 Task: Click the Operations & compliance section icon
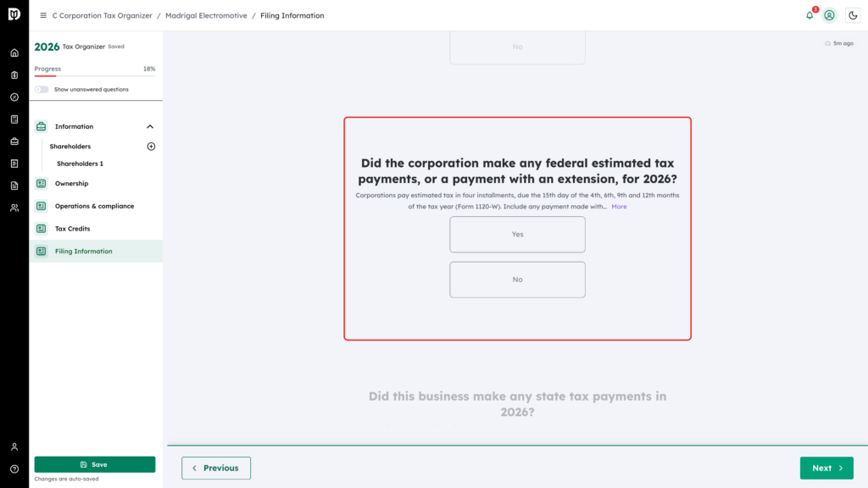tap(41, 207)
